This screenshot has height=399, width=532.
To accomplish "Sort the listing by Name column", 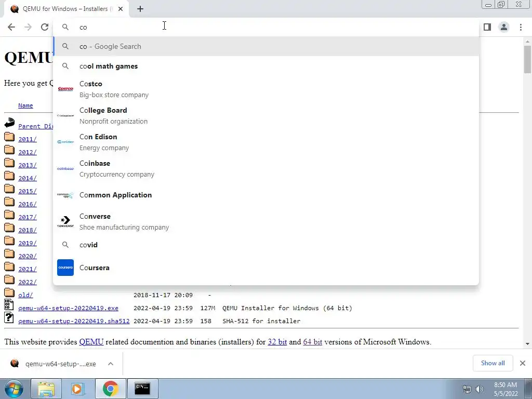I will coord(25,105).
